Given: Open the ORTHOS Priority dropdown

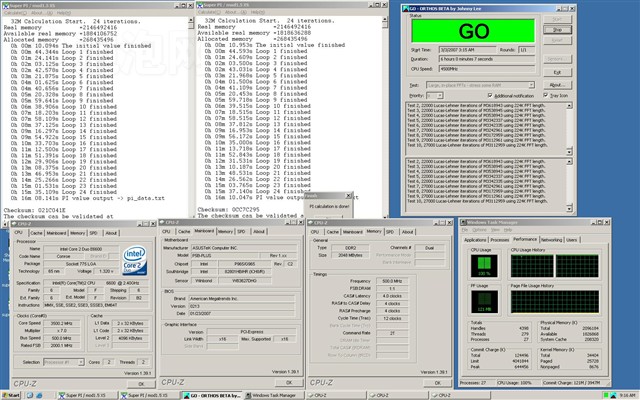Looking at the screenshot, I should point(440,96).
